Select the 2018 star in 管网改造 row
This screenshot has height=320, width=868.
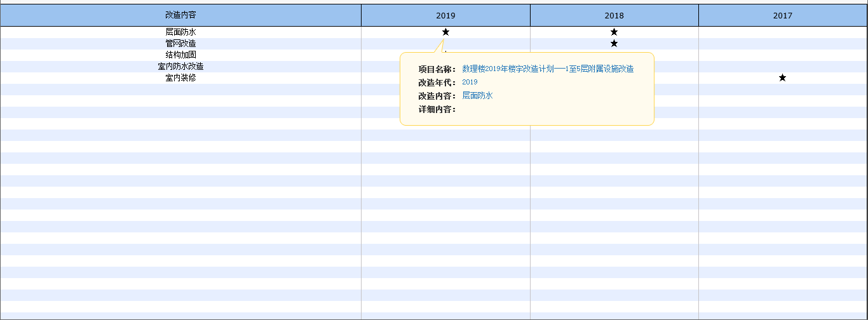point(614,43)
